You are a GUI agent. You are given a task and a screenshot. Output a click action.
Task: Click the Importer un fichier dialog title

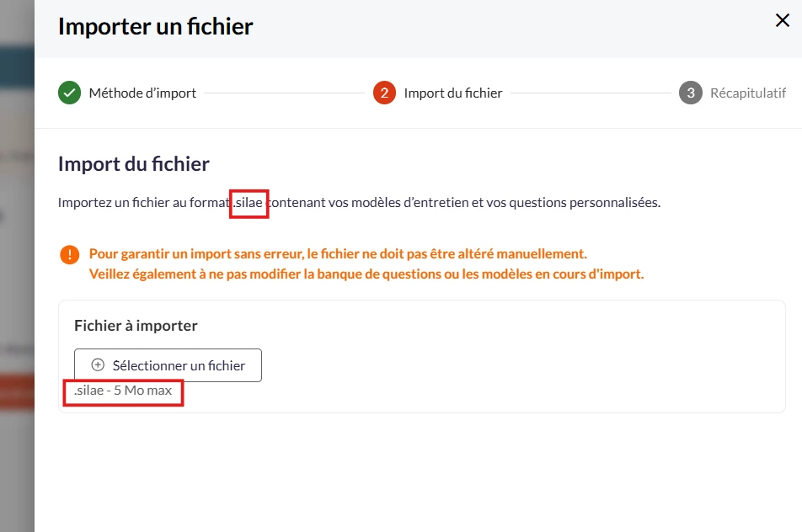click(156, 26)
